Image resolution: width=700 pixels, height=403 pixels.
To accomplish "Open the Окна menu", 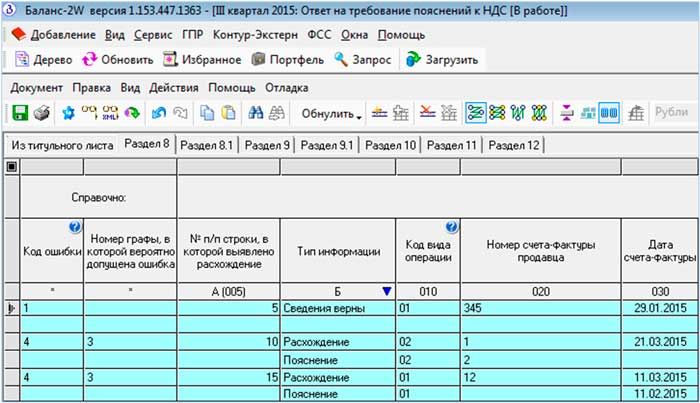I will 354,35.
